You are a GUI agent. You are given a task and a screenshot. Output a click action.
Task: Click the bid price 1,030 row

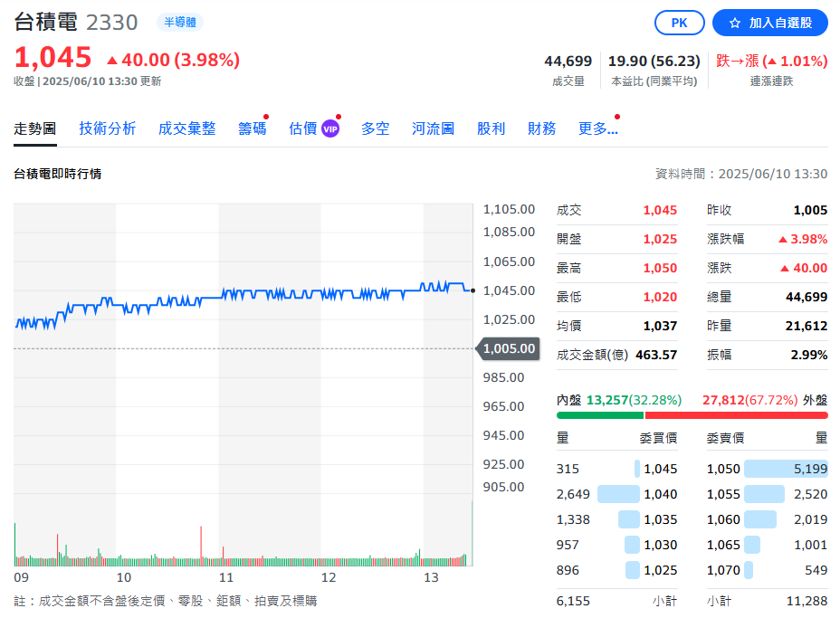click(x=617, y=546)
